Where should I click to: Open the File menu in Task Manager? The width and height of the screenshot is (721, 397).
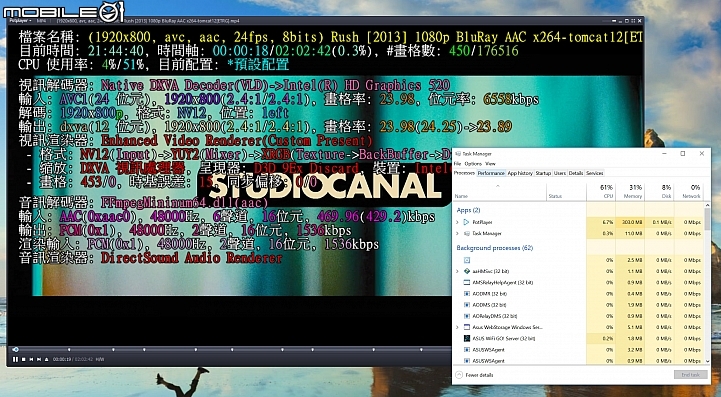457,164
